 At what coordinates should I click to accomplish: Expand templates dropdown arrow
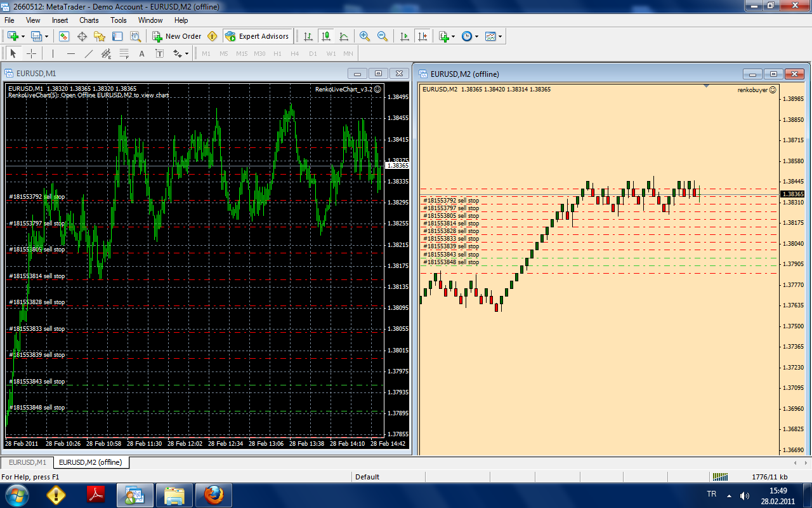[501, 37]
